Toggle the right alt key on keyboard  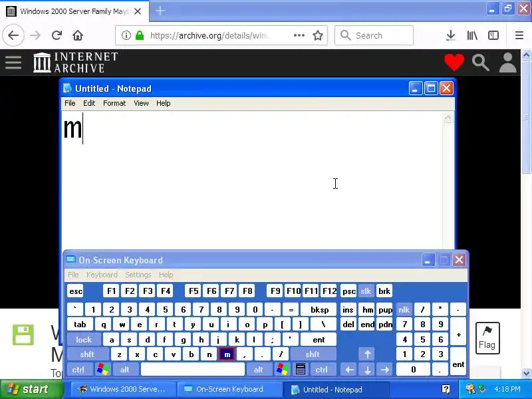pos(259,369)
